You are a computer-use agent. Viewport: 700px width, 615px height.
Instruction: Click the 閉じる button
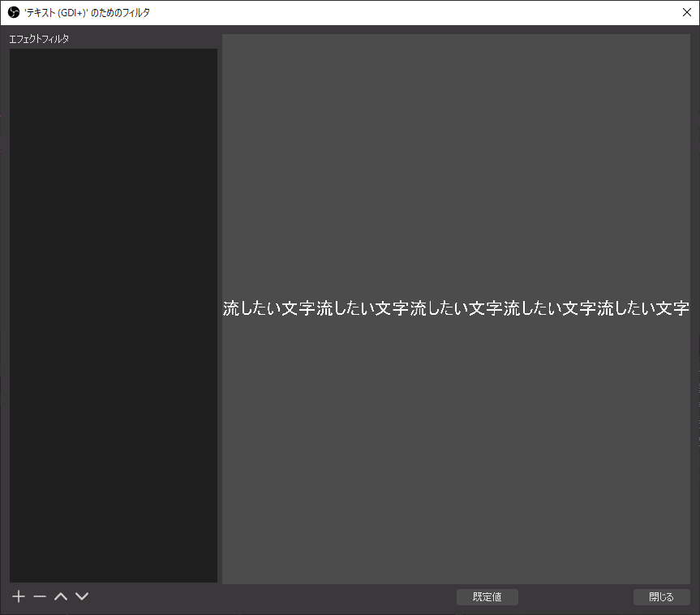pyautogui.click(x=661, y=597)
